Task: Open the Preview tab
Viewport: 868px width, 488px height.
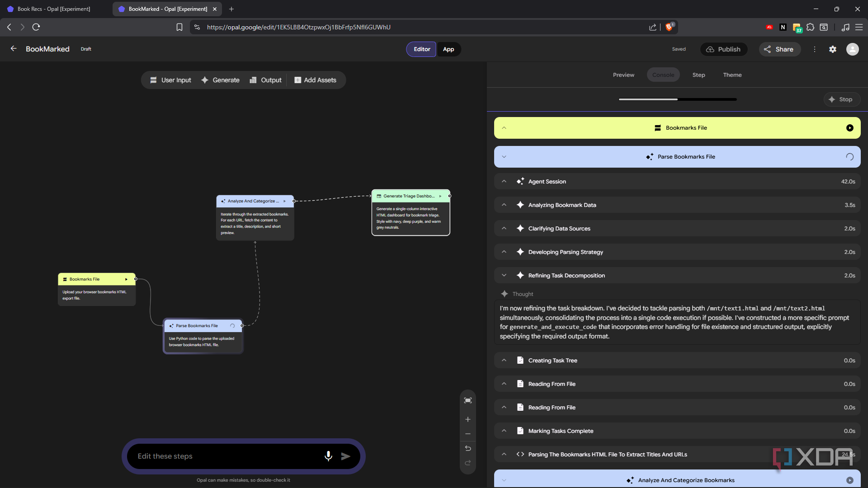Action: click(623, 75)
